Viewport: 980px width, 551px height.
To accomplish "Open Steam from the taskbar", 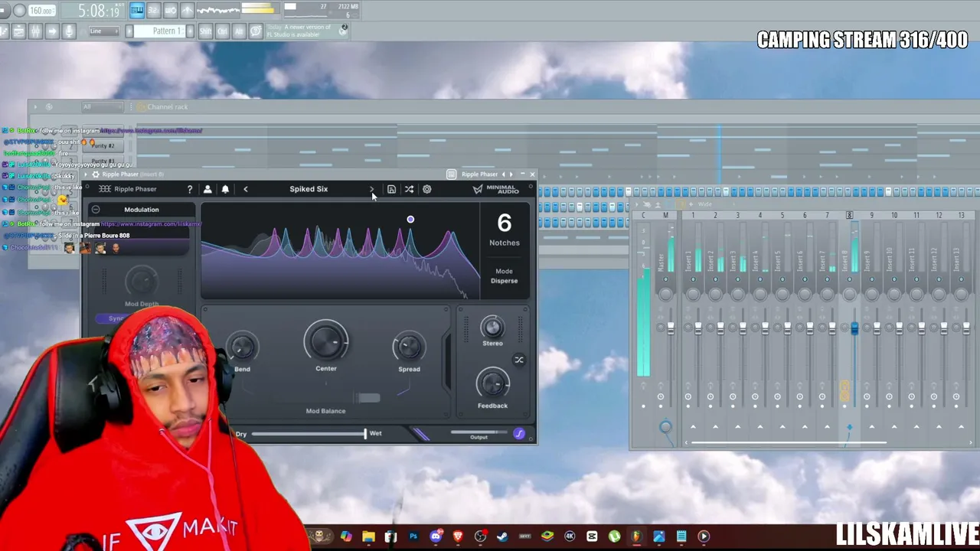I will (502, 536).
